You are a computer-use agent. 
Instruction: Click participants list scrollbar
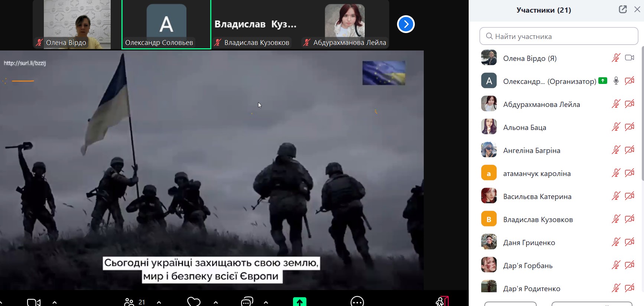643,113
